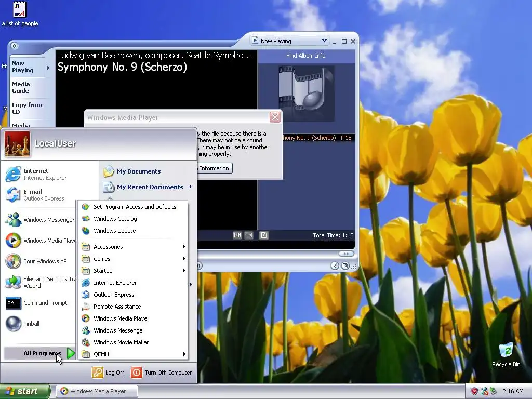Viewport: 532px width, 399px height.
Task: Expand My Recent Documents submenu
Action: click(147, 187)
